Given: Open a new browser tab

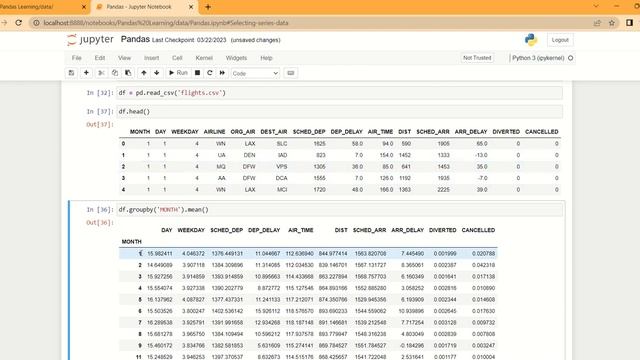Looking at the screenshot, I should pyautogui.click(x=208, y=7).
